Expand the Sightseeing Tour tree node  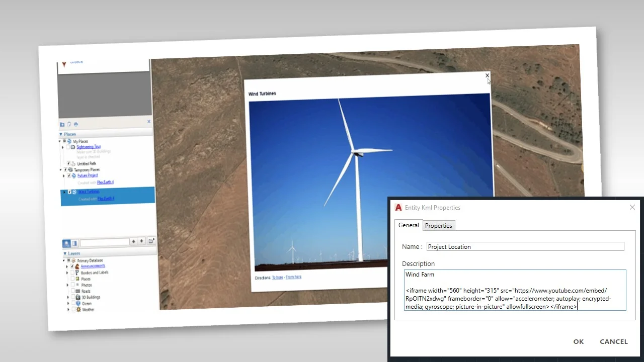[x=62, y=147]
